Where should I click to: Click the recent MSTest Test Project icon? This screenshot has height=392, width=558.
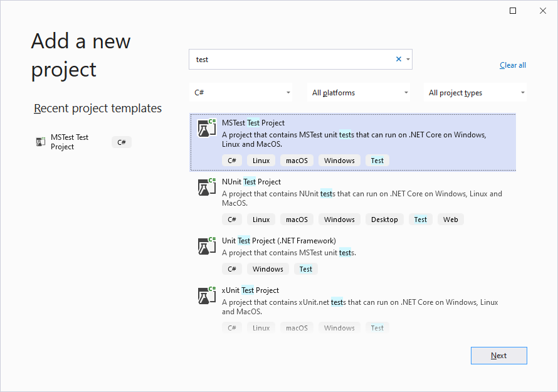(x=40, y=142)
